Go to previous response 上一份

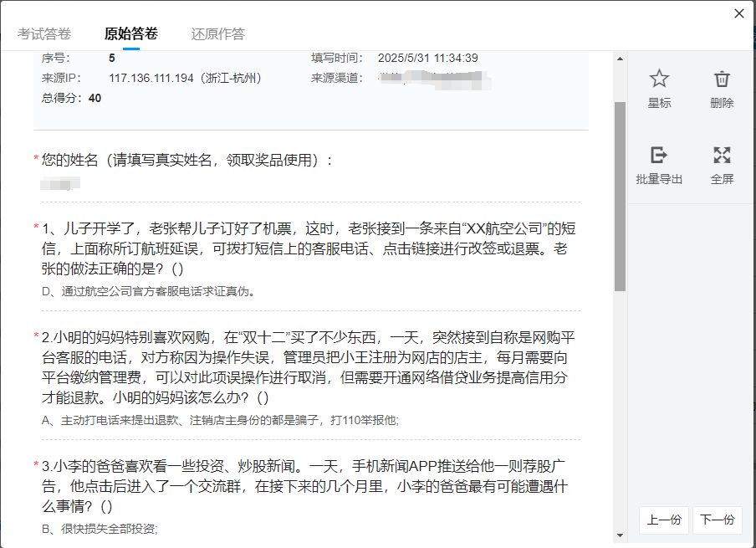click(664, 520)
